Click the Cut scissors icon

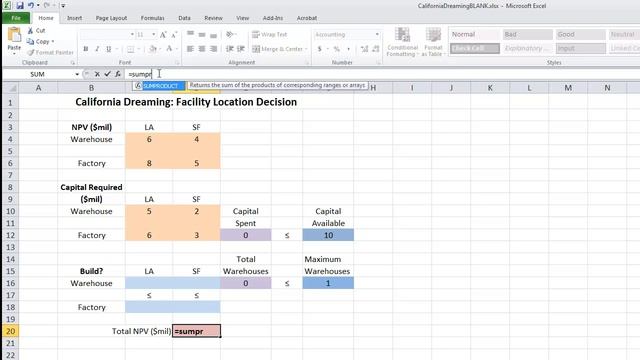tap(31, 31)
